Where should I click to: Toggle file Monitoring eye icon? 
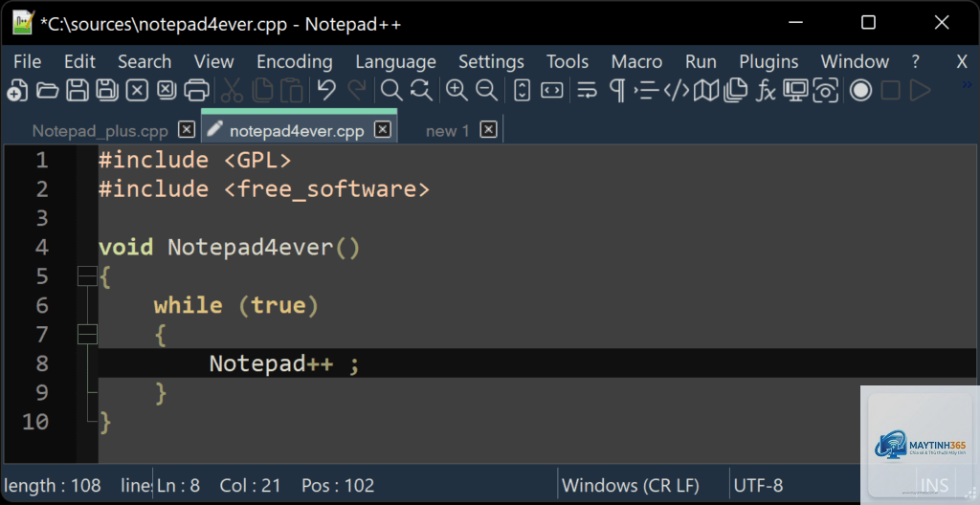click(826, 91)
